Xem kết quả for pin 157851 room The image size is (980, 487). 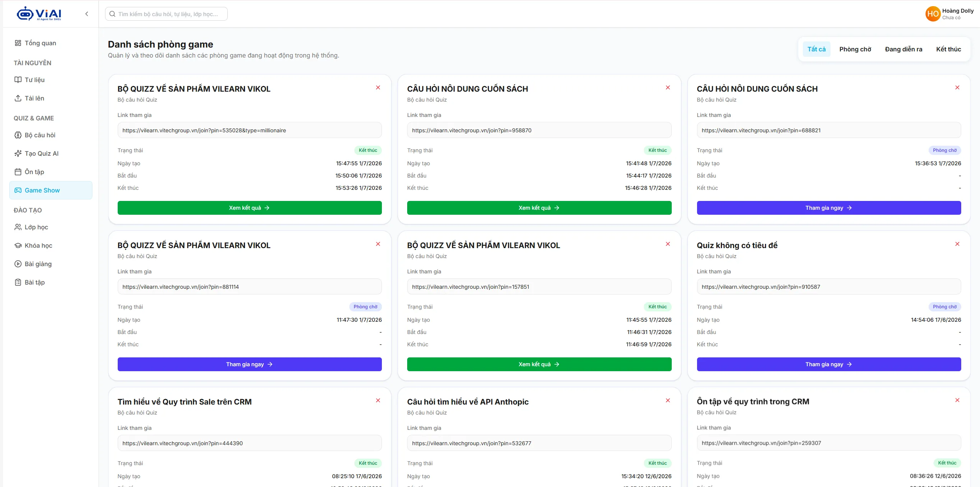539,364
